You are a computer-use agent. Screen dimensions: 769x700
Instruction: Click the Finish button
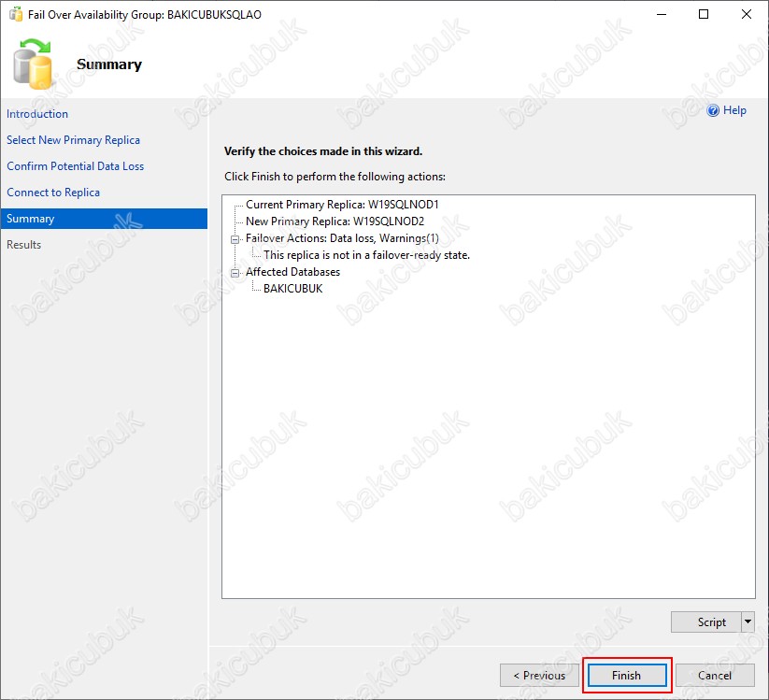click(627, 676)
